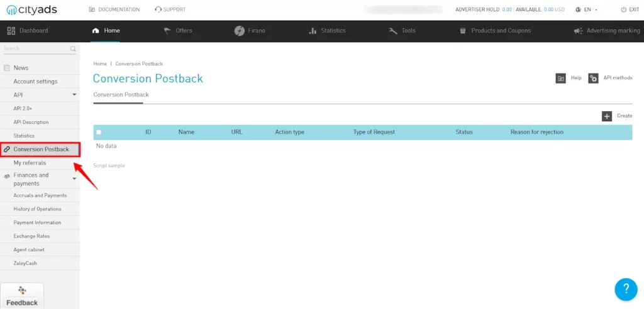Click the Offers flag icon
Screen dimensions: 644x309
(167, 31)
